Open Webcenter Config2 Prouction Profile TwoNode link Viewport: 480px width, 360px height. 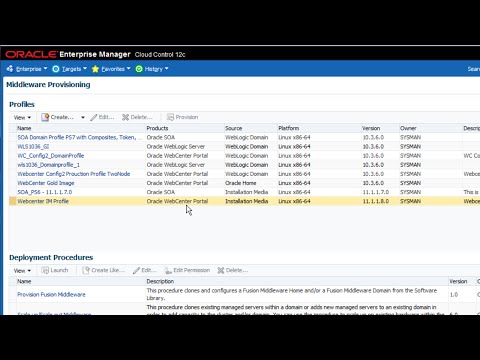[74, 174]
